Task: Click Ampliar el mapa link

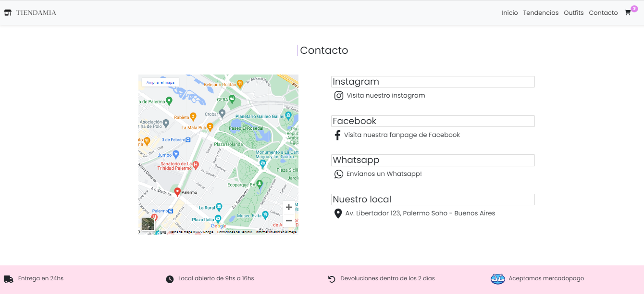Action: click(161, 82)
